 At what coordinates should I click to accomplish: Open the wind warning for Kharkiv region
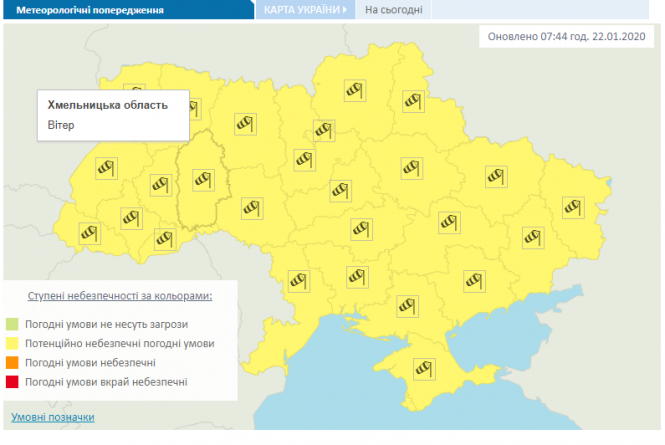(x=496, y=176)
